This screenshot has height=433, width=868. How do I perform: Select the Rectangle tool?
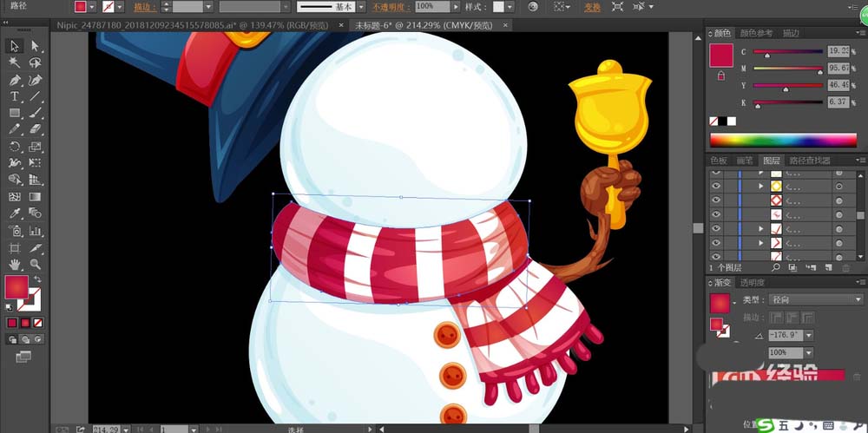[x=15, y=113]
